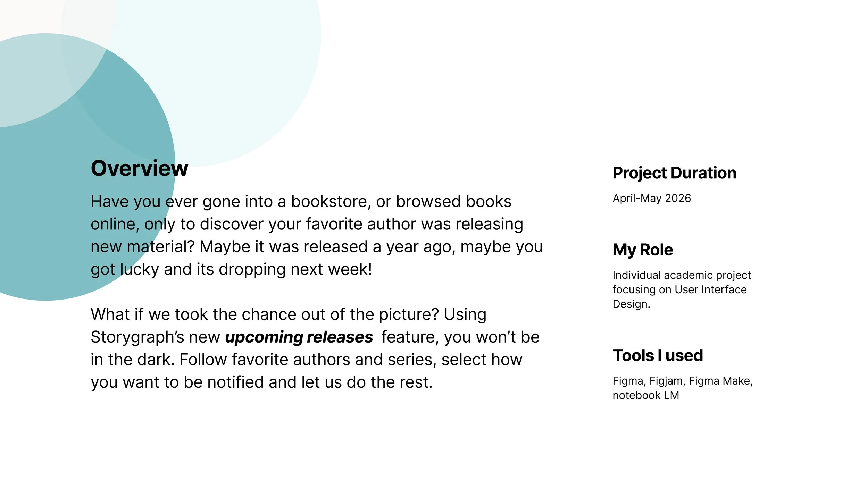868x488 pixels.
Task: Click the notebook LM text line
Action: 646,395
